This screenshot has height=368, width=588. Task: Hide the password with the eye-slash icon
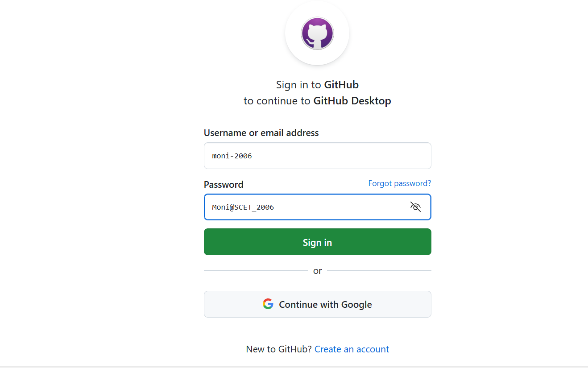415,207
